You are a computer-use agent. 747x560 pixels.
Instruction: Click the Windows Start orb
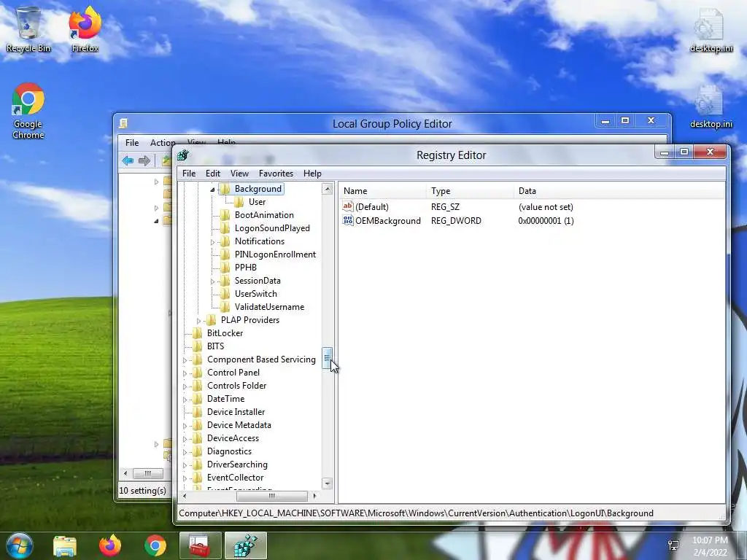click(18, 545)
